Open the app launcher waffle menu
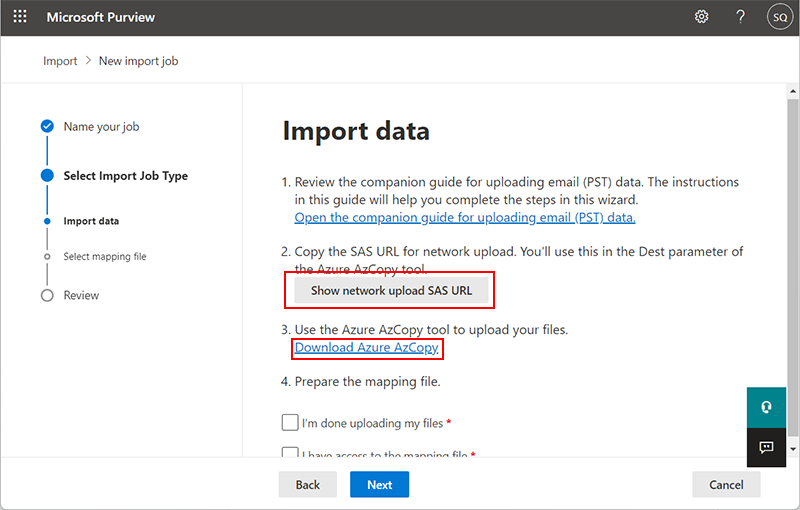Screen dimensions: 800x510 coord(20,17)
